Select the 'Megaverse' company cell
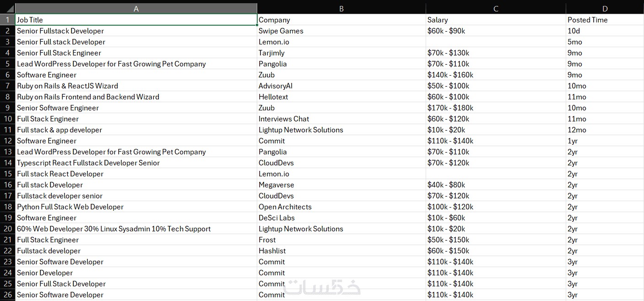The height and width of the screenshot is (301, 644). [x=341, y=185]
